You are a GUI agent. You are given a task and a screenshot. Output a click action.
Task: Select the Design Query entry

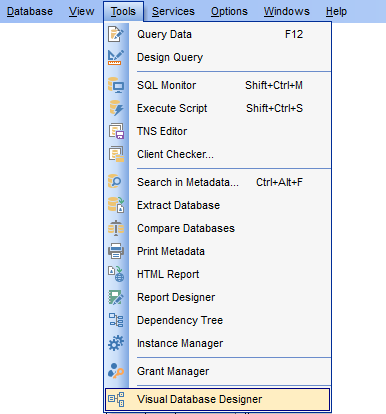(x=218, y=57)
